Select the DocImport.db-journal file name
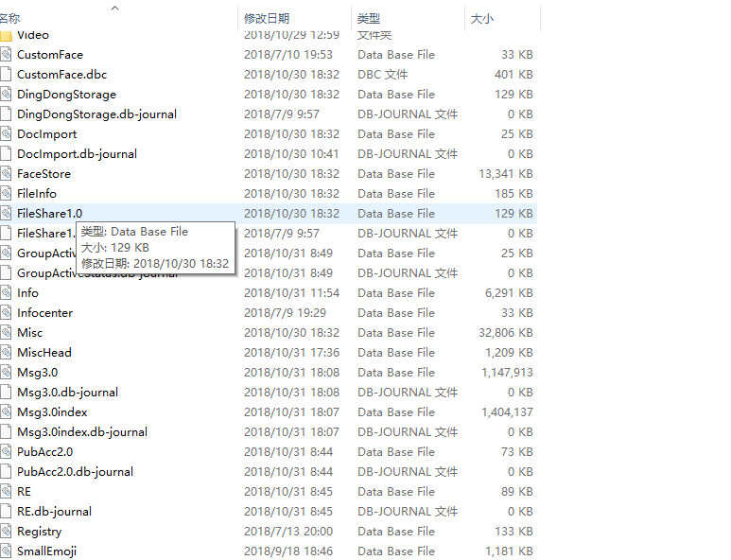 pyautogui.click(x=77, y=154)
